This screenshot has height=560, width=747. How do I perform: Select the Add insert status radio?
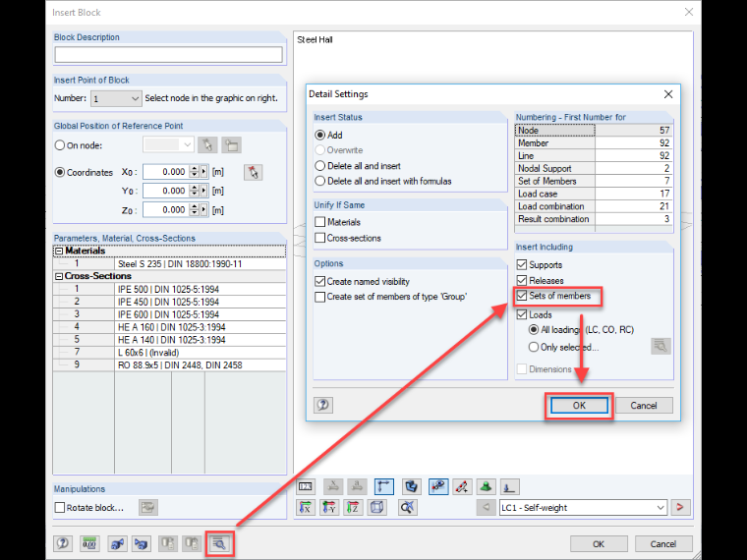click(320, 136)
